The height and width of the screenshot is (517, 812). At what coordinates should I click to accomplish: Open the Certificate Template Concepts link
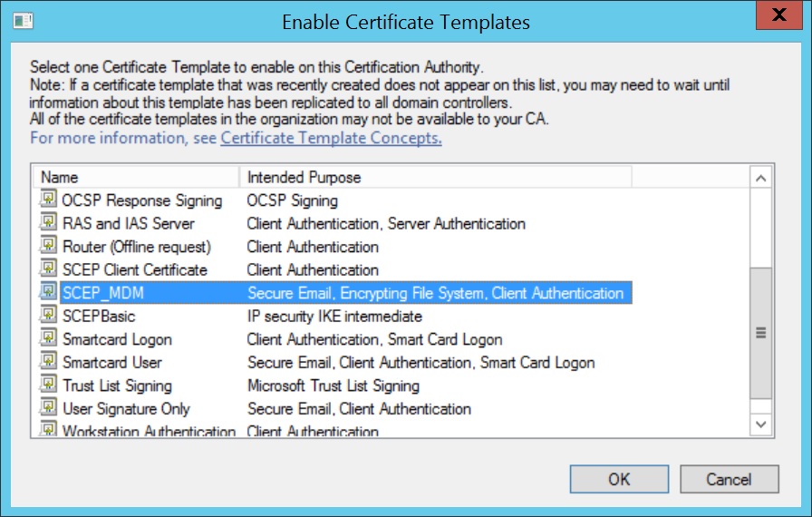click(x=331, y=138)
